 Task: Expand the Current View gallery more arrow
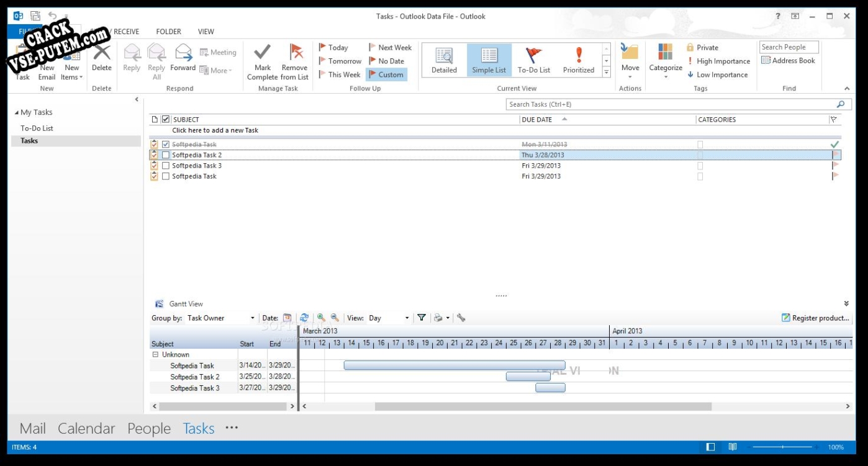[x=607, y=72]
